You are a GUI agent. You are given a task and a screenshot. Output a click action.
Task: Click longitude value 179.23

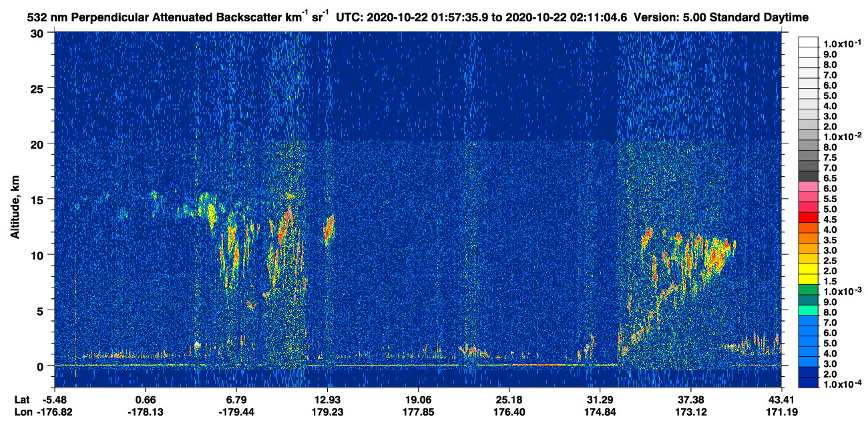(327, 412)
